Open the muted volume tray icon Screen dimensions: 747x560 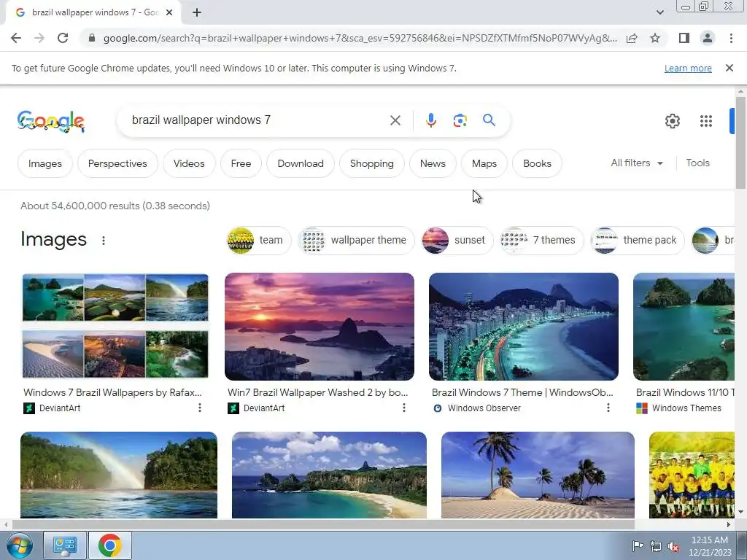pos(673,546)
